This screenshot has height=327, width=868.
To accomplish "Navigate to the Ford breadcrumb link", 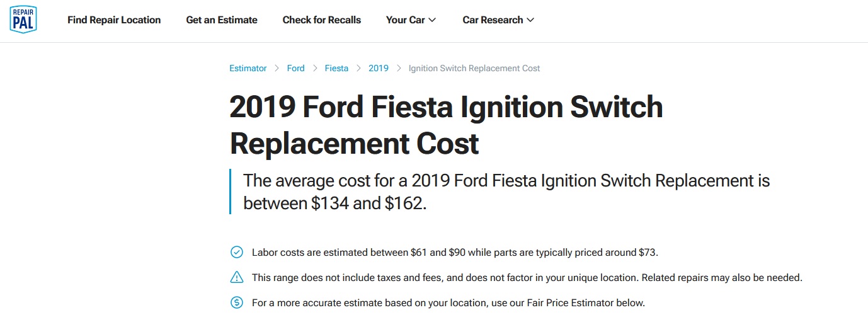I will [x=295, y=68].
